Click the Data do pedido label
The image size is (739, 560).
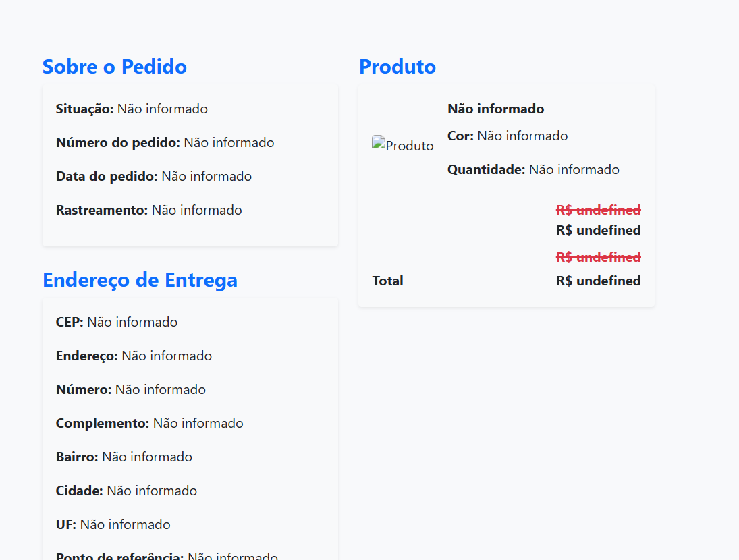107,176
